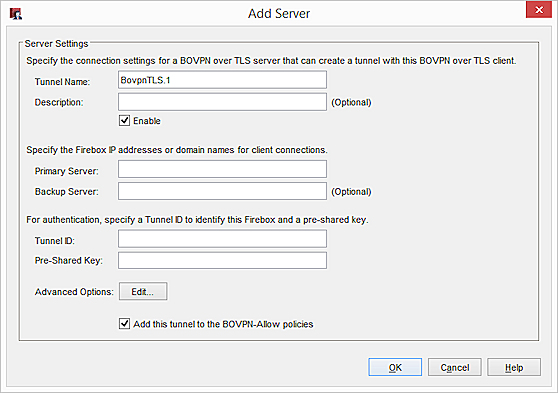Focus the Description text field
This screenshot has height=393, width=558.
pos(222,102)
